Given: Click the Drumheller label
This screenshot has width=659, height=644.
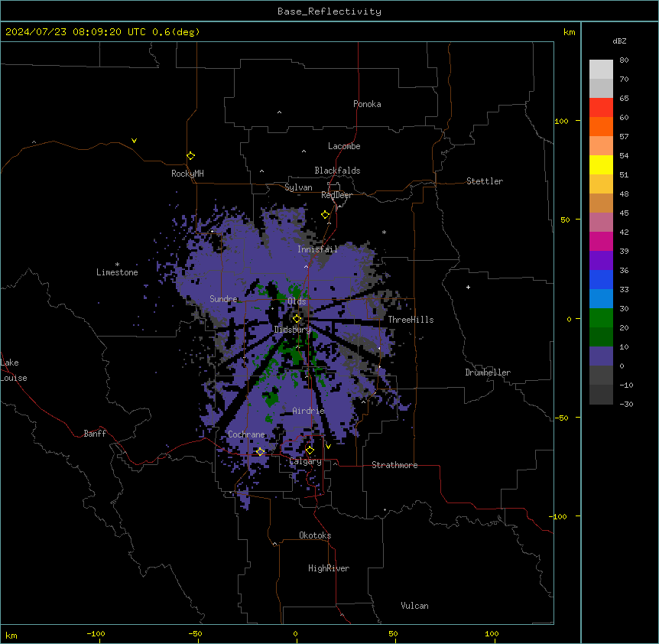Looking at the screenshot, I should (x=488, y=372).
